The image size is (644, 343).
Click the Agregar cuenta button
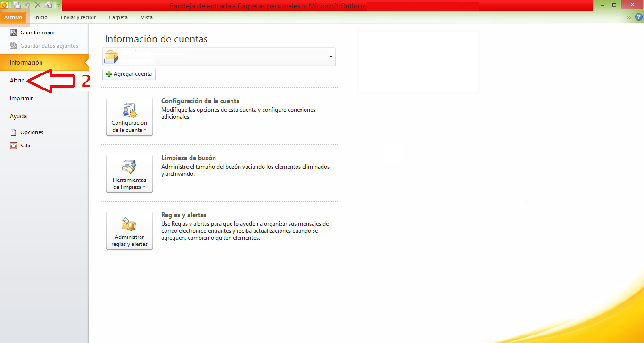pos(129,74)
